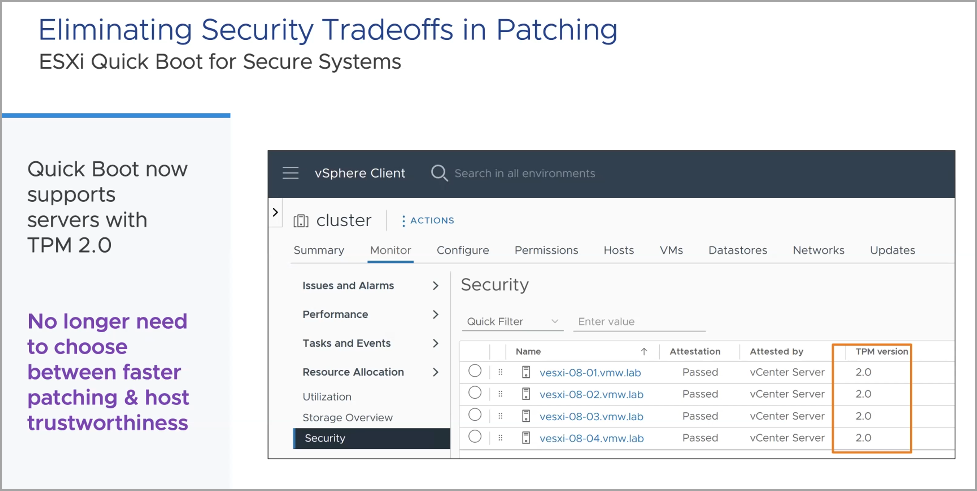The height and width of the screenshot is (491, 977).
Task: Select radio button for vesxi-08-02.vmw.lab
Action: [475, 393]
